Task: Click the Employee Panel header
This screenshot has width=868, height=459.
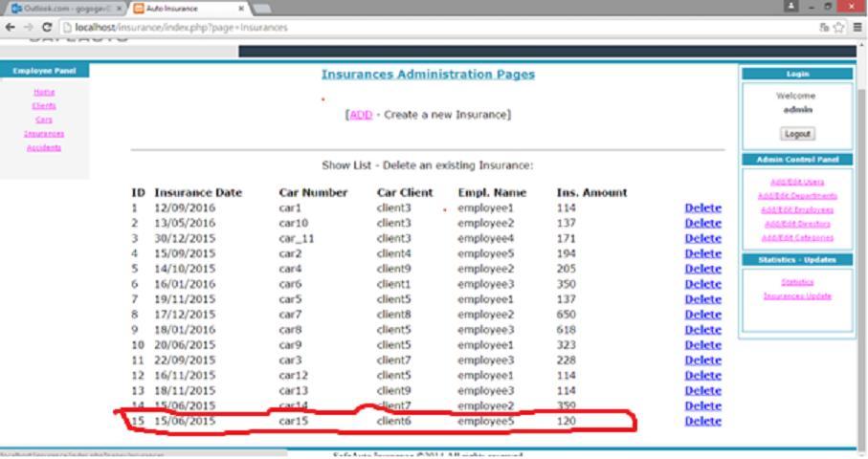Action: pos(44,71)
